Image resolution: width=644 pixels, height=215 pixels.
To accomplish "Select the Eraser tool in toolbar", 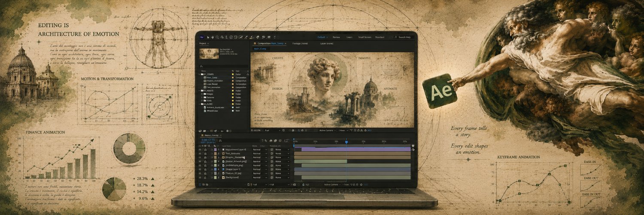I will coord(258,37).
